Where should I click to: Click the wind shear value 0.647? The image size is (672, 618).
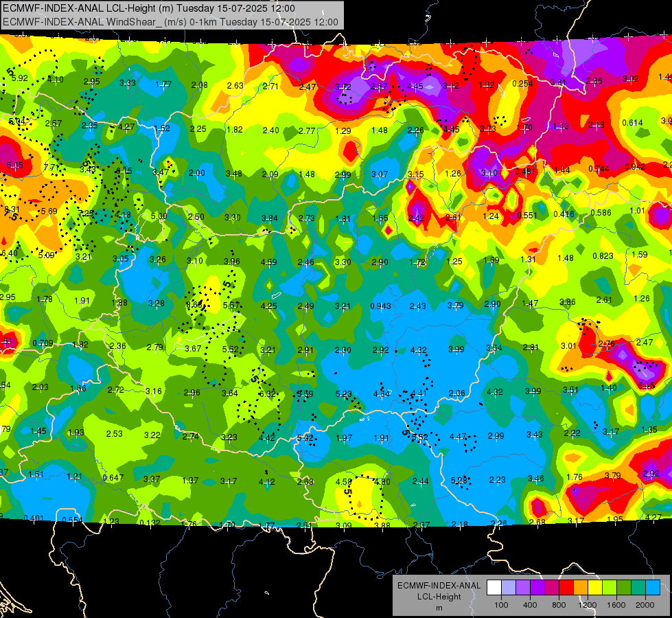pyautogui.click(x=113, y=477)
